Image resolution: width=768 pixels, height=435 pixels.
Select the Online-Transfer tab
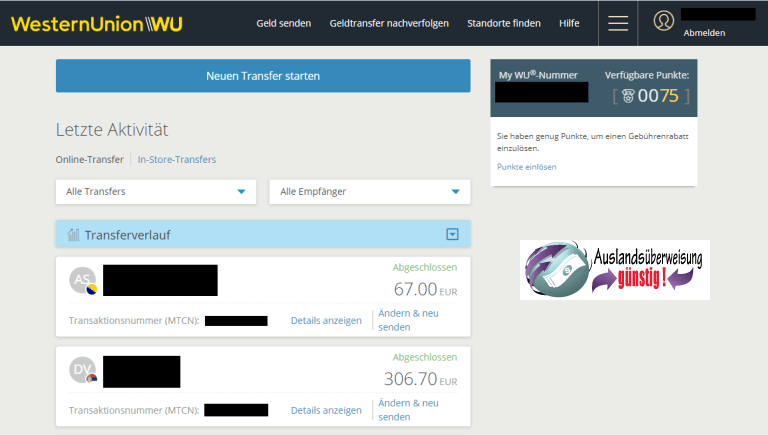[x=90, y=159]
